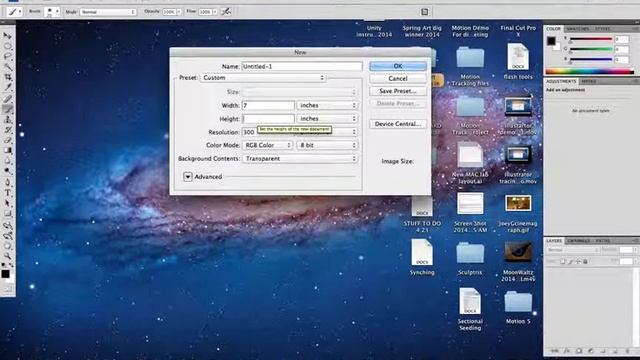Select the Healing Brush tool
Image resolution: width=640 pixels, height=360 pixels.
pyautogui.click(x=7, y=99)
